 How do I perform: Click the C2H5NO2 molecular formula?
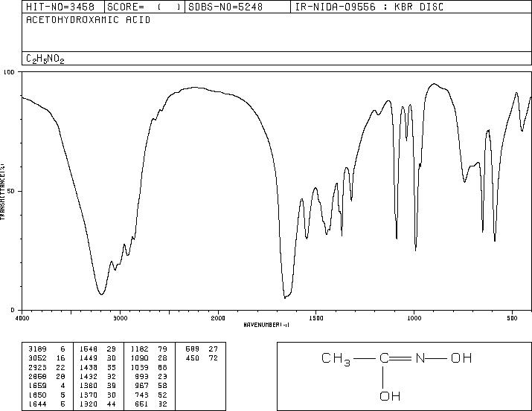[45, 59]
